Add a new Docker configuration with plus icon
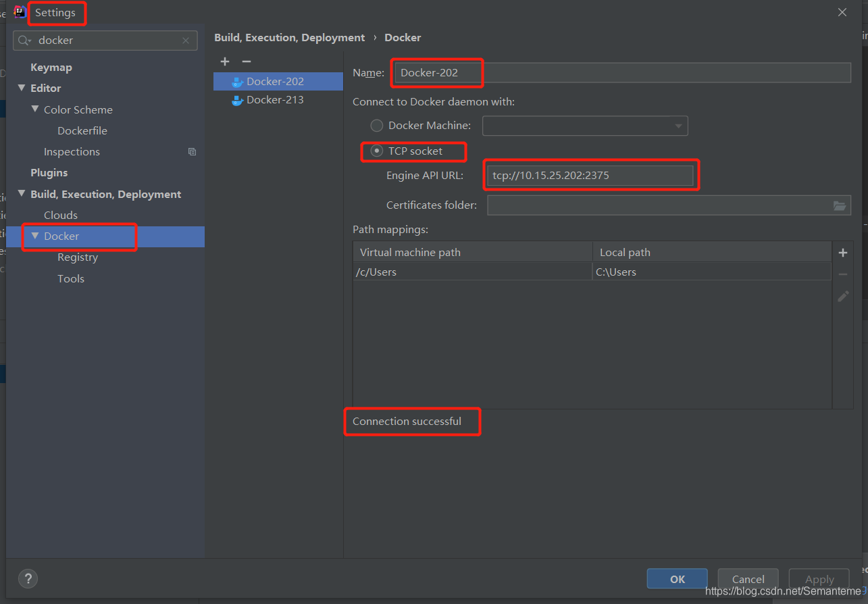 tap(225, 61)
